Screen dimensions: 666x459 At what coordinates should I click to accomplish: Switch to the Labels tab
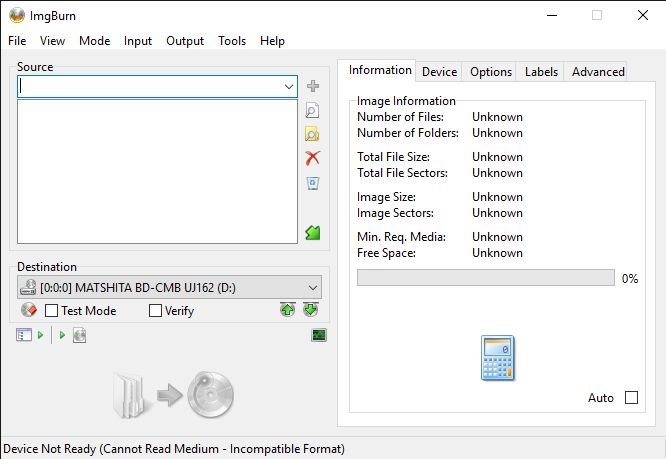click(x=541, y=72)
